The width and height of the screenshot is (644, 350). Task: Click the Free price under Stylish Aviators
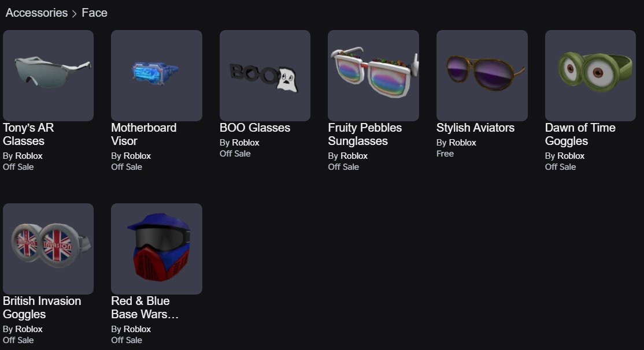click(445, 154)
